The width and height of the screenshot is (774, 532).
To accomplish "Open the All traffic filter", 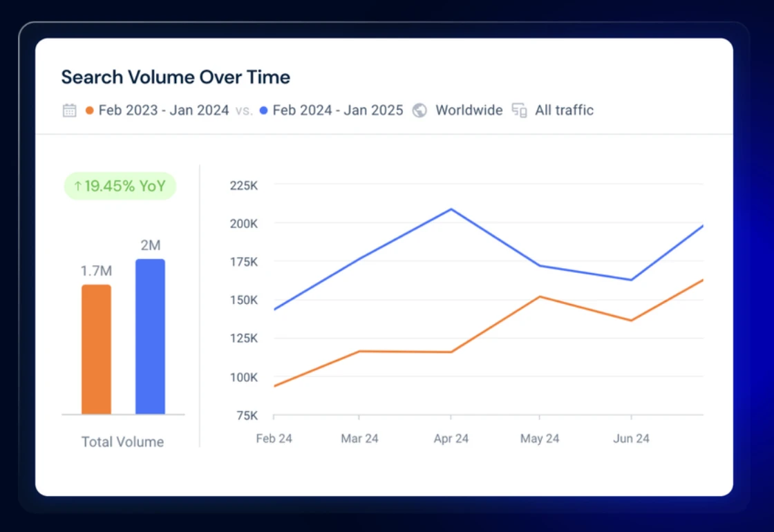I will tap(564, 110).
